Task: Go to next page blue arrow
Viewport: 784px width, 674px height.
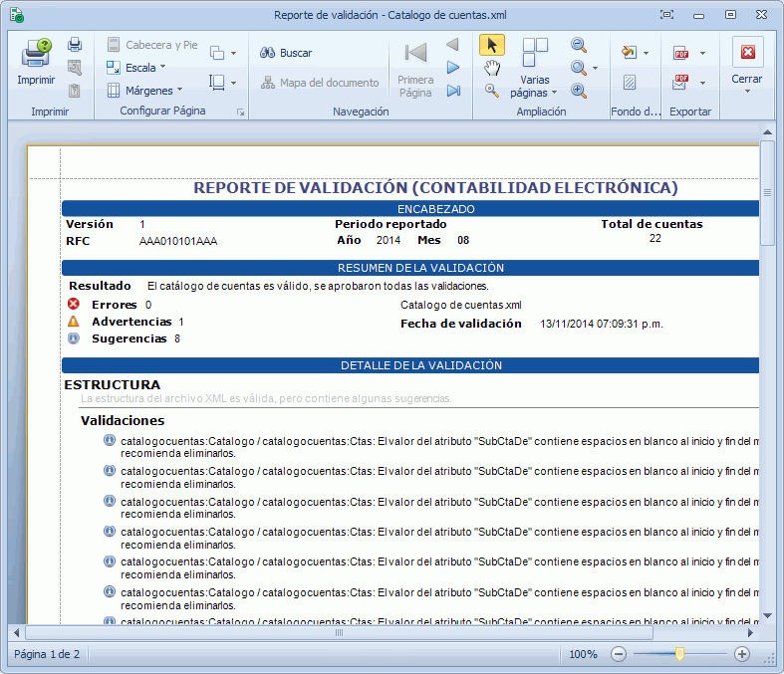Action: 453,68
